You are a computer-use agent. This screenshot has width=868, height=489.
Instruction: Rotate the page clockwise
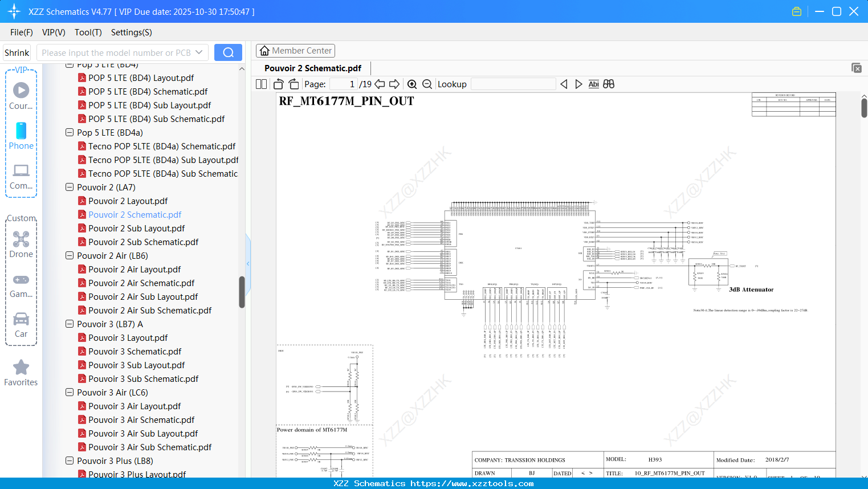pyautogui.click(x=293, y=84)
